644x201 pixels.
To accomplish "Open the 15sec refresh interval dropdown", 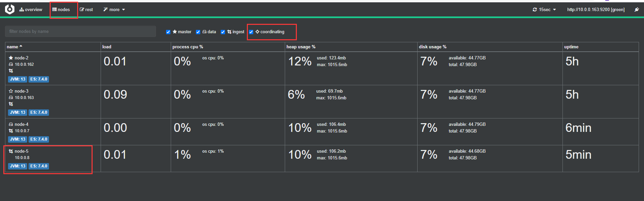I will click(544, 10).
